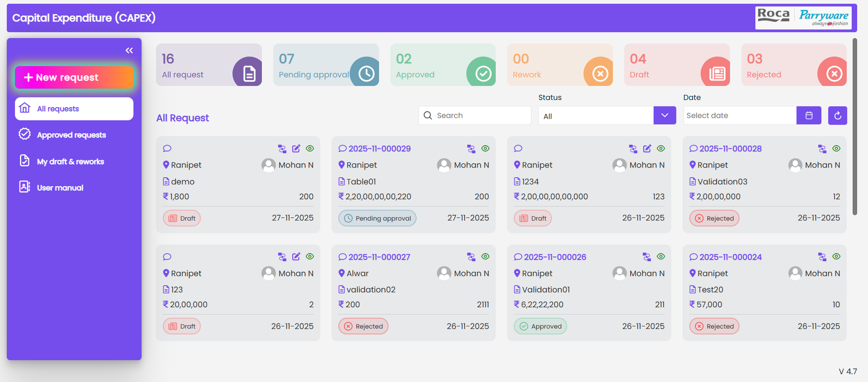Image resolution: width=868 pixels, height=382 pixels.
Task: Open comment icon on the 123 card
Action: coord(167,257)
